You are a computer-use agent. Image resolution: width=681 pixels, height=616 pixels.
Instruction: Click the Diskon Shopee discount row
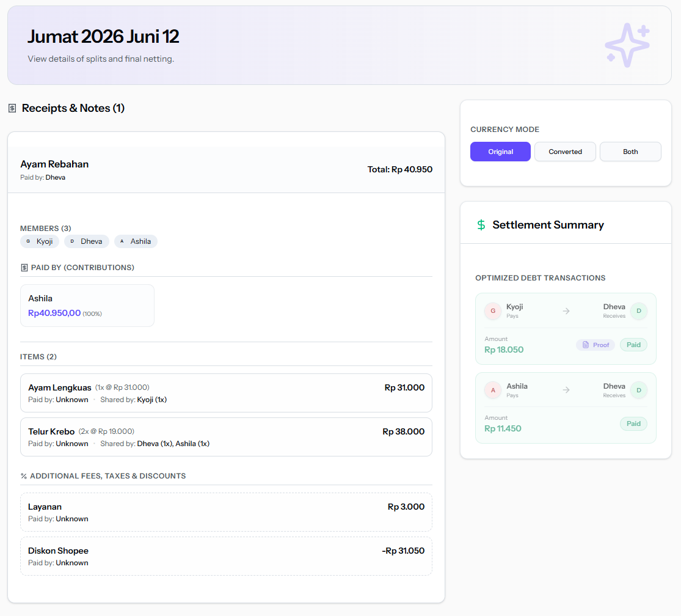(226, 557)
